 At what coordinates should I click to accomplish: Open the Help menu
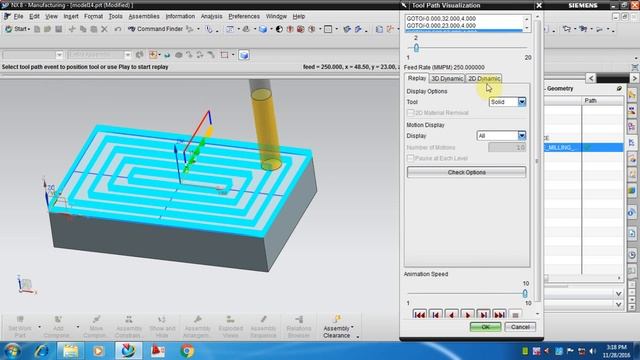tap(299, 16)
